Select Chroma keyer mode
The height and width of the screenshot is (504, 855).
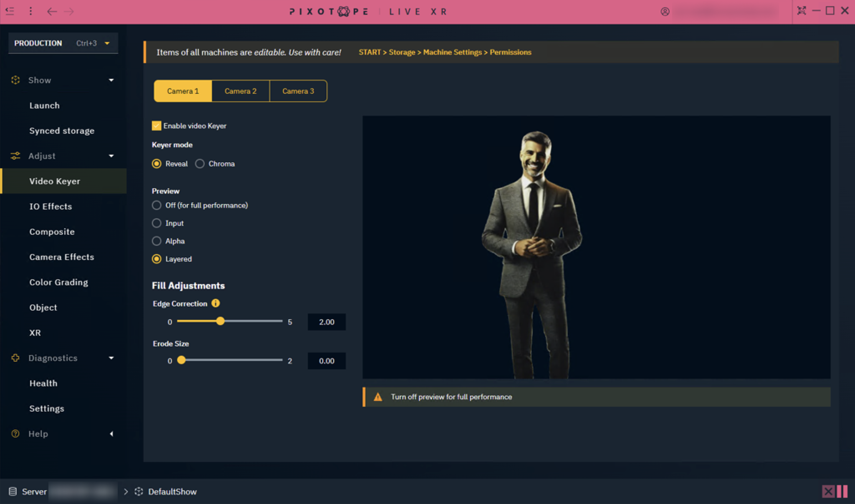click(x=200, y=164)
